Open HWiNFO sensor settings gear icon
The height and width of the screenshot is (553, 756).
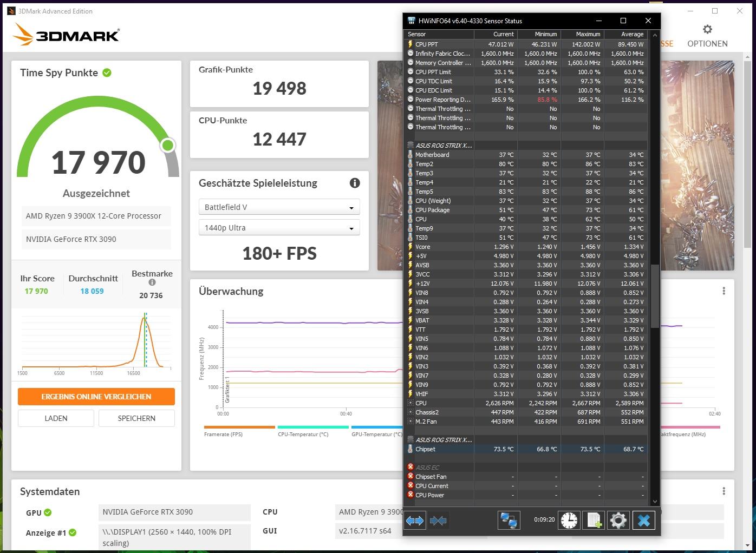[618, 521]
